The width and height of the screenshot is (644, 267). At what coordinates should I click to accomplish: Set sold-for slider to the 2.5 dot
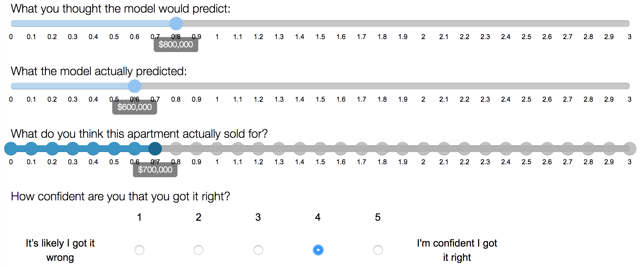coord(527,149)
